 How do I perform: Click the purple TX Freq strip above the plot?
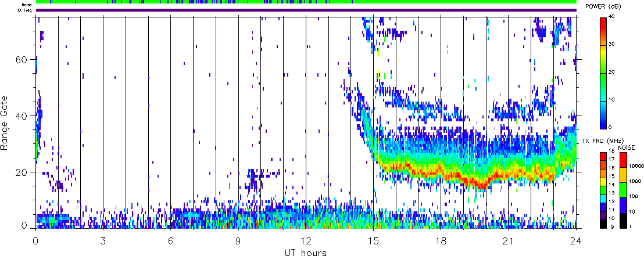(306, 10)
